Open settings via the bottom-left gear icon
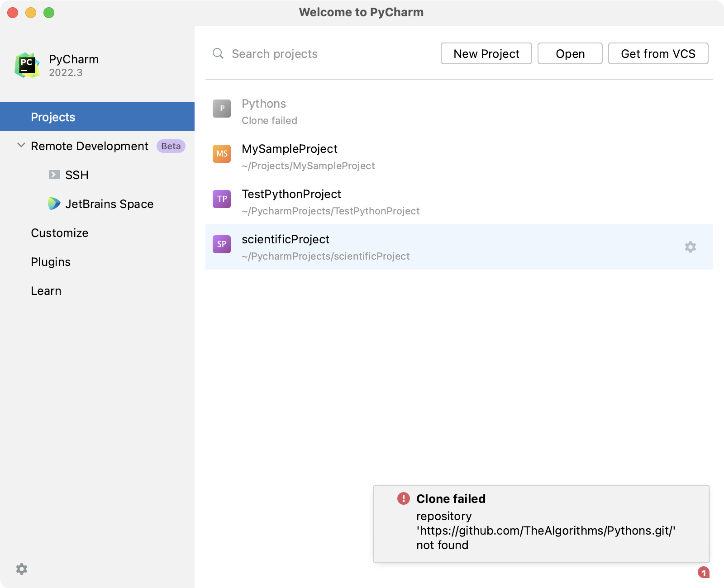 point(21,569)
